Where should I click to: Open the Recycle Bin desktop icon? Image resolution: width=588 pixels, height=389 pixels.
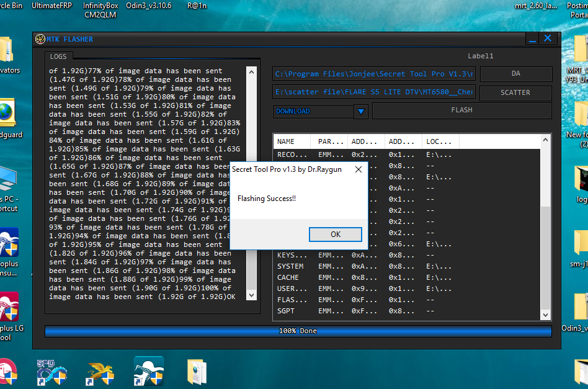tap(11, 6)
